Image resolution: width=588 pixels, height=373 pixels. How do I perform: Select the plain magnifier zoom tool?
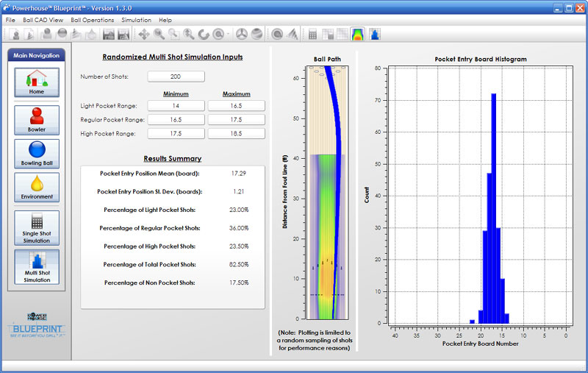point(159,35)
